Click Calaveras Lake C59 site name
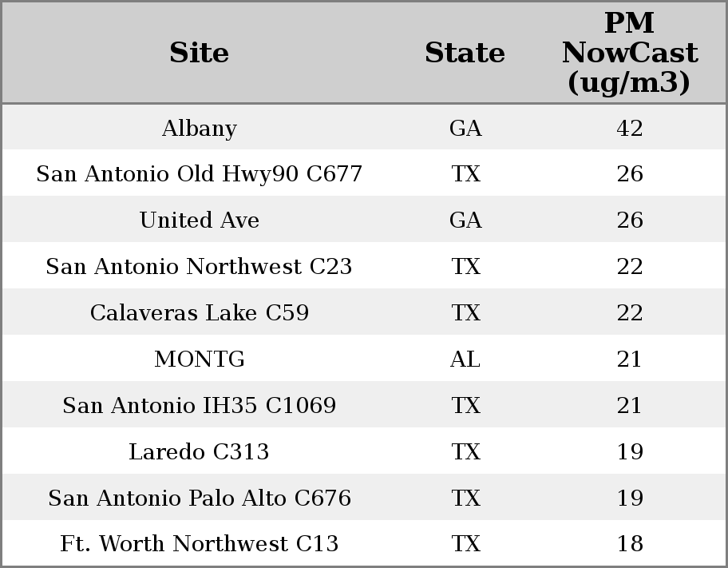Screen dimensions: 728x568 (200, 313)
